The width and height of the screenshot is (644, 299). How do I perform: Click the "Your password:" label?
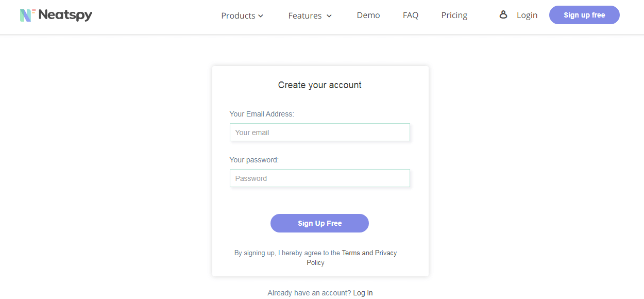(x=254, y=160)
